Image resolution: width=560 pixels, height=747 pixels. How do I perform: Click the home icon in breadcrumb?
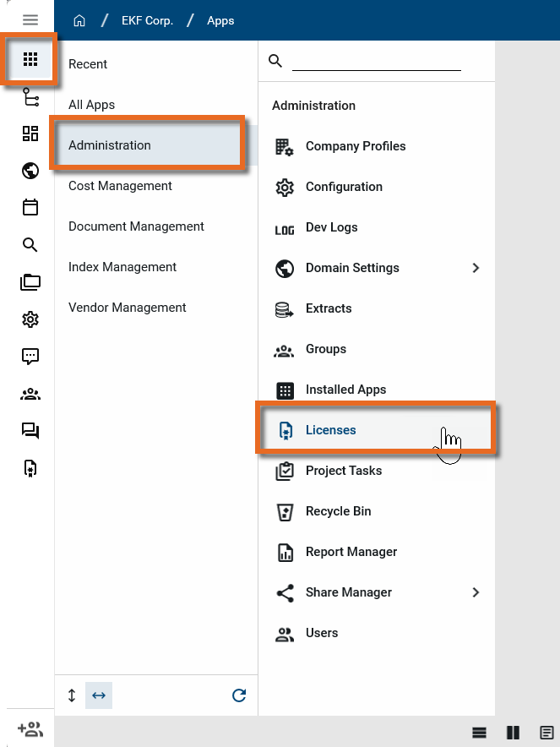click(x=80, y=20)
